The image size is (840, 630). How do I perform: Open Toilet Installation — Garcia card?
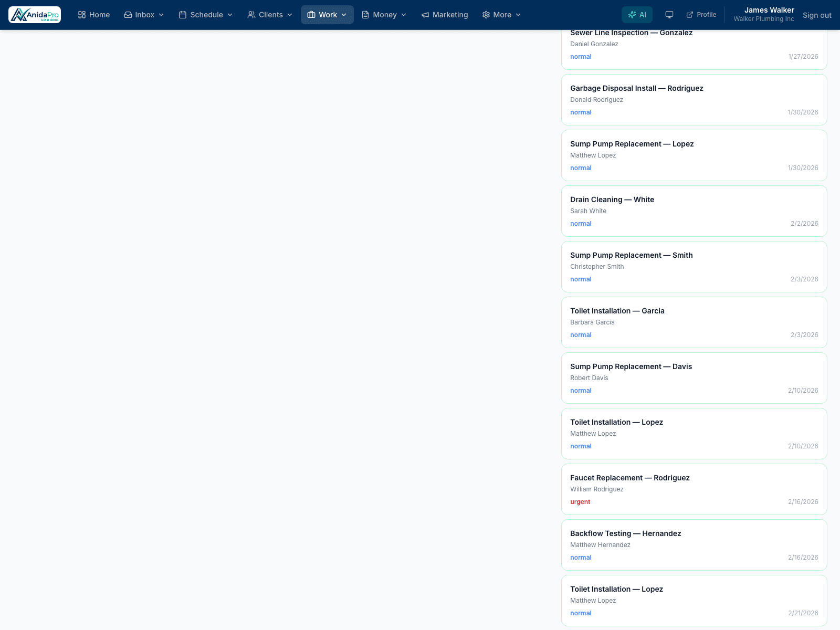click(694, 322)
